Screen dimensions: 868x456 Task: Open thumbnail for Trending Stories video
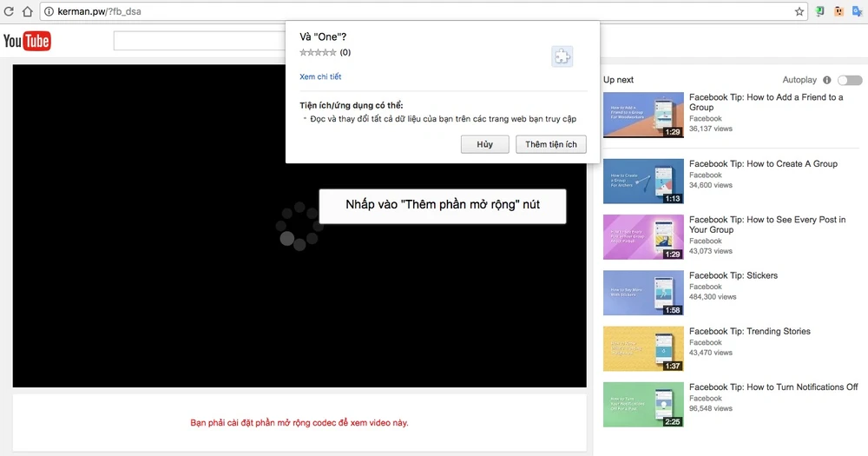click(x=643, y=348)
